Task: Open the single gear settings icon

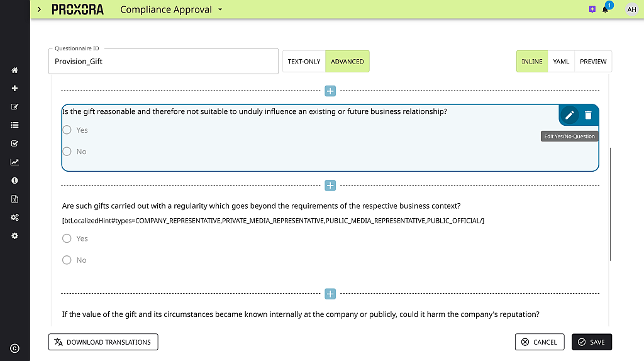Action: click(14, 236)
